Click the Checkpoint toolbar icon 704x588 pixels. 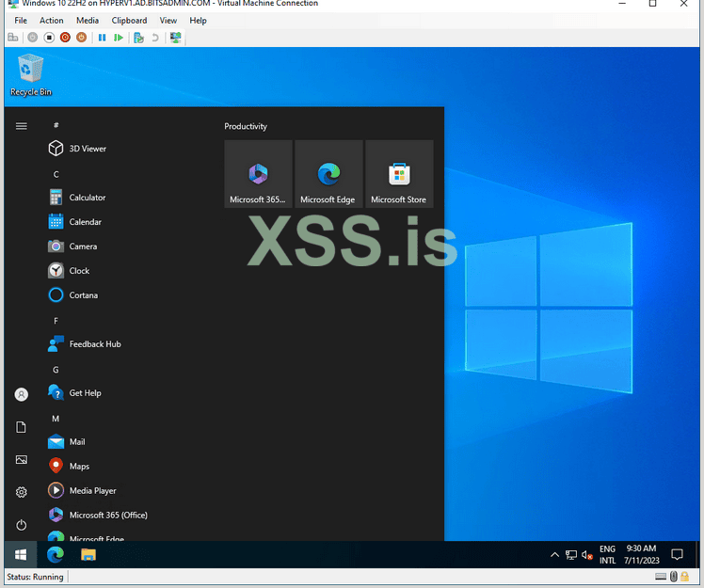tap(138, 38)
